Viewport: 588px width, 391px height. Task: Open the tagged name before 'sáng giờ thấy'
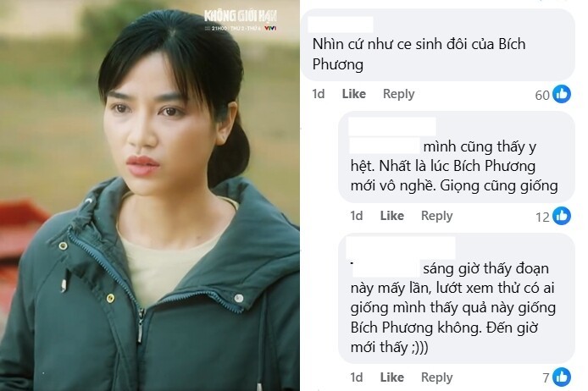pos(386,267)
